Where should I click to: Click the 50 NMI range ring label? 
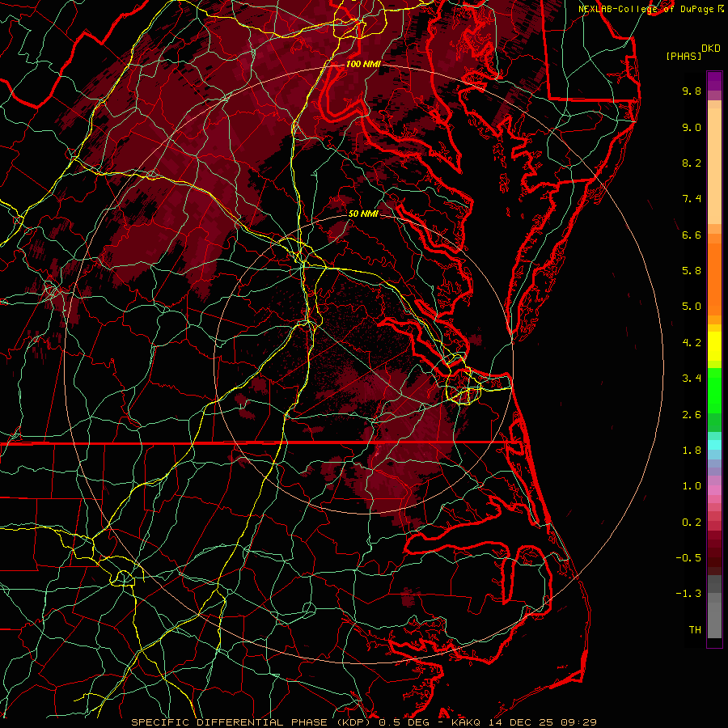363,214
